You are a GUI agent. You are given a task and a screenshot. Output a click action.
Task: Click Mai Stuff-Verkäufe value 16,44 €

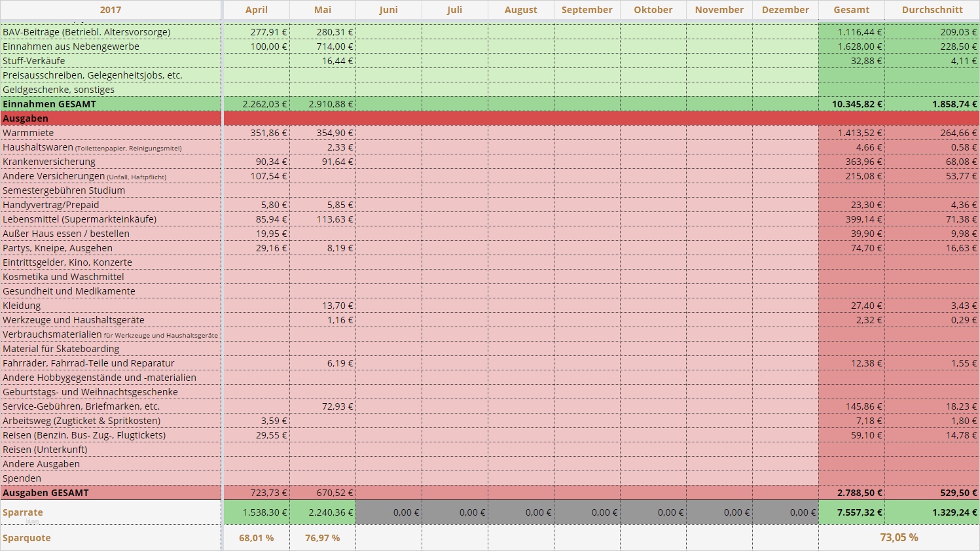click(337, 61)
